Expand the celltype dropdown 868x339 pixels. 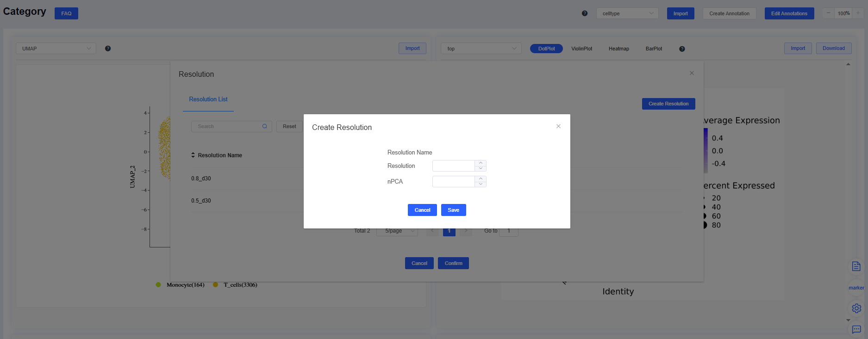627,13
